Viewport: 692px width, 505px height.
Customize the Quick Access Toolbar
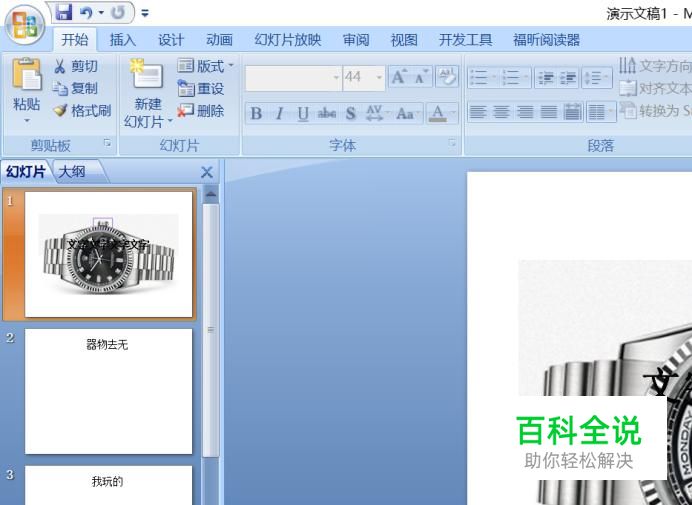pyautogui.click(x=145, y=13)
